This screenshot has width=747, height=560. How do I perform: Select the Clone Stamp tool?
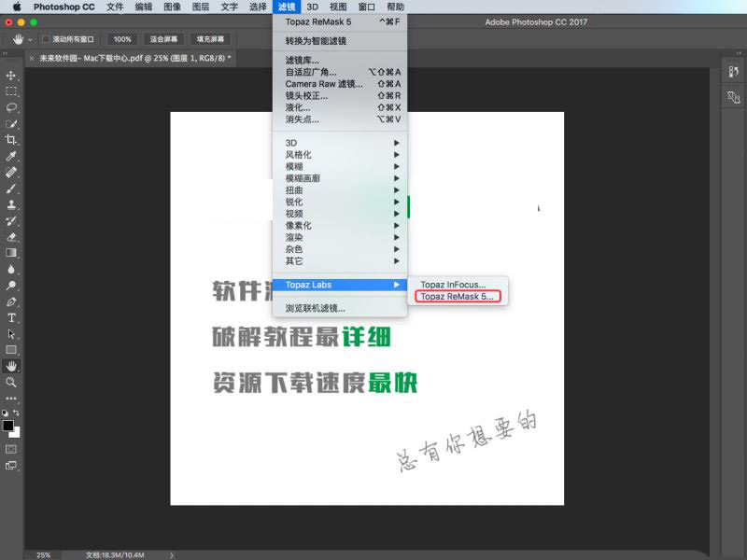(x=11, y=204)
